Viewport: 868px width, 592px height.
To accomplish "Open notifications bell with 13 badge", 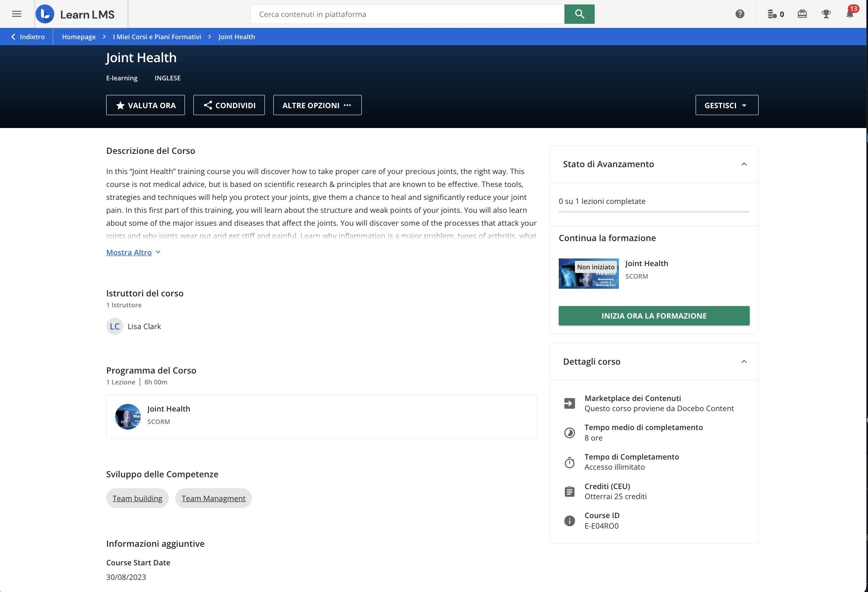I will (x=850, y=14).
